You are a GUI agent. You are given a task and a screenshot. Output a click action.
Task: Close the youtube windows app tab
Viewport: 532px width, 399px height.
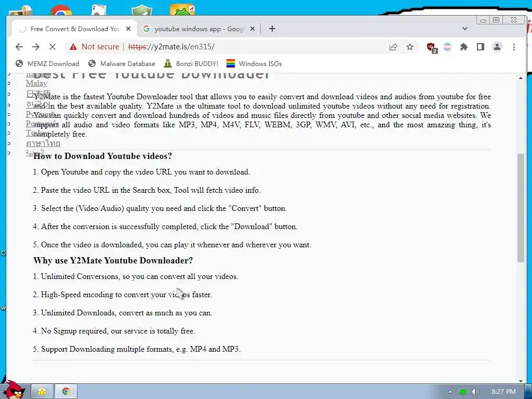click(x=252, y=29)
